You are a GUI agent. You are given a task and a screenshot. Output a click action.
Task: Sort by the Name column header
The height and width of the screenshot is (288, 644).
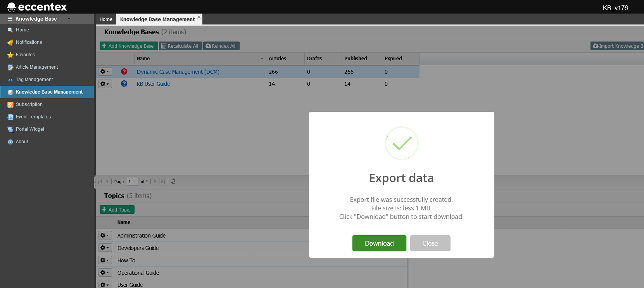pyautogui.click(x=200, y=59)
